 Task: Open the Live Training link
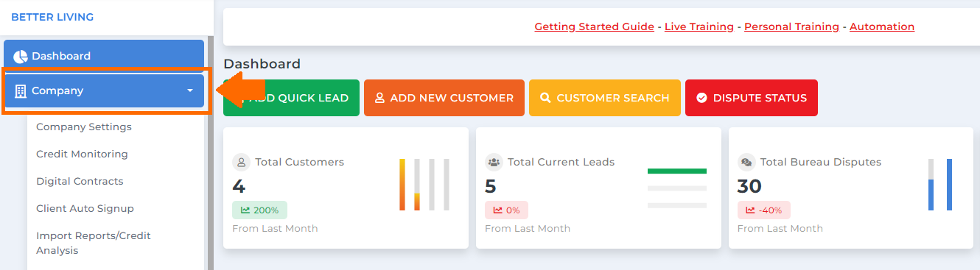699,26
